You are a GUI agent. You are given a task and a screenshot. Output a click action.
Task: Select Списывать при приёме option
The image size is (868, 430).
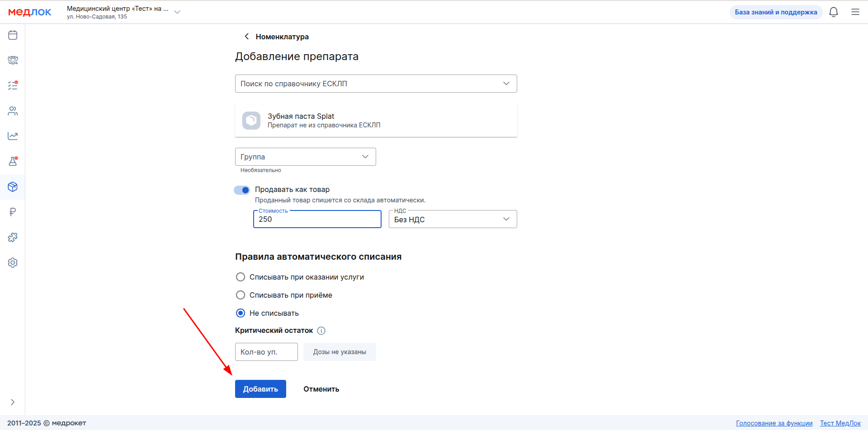point(241,295)
